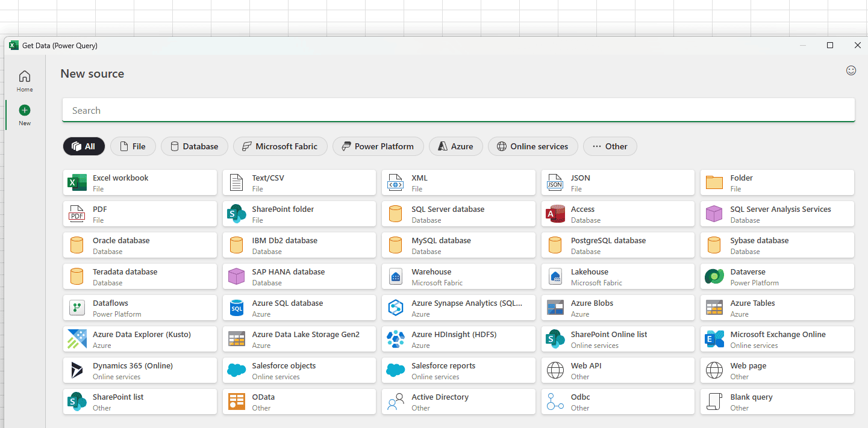Image resolution: width=868 pixels, height=428 pixels.
Task: Switch to the Microsoft Fabric tab
Action: click(280, 146)
